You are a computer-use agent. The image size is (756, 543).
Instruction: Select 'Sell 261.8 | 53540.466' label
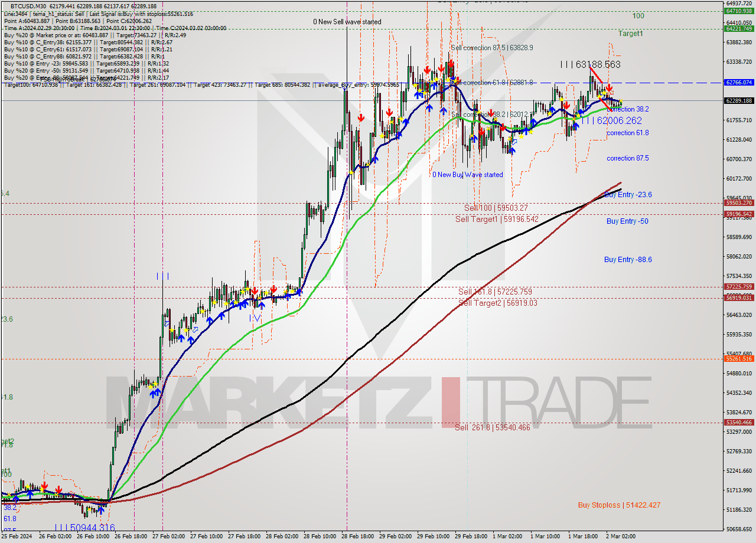tap(493, 427)
